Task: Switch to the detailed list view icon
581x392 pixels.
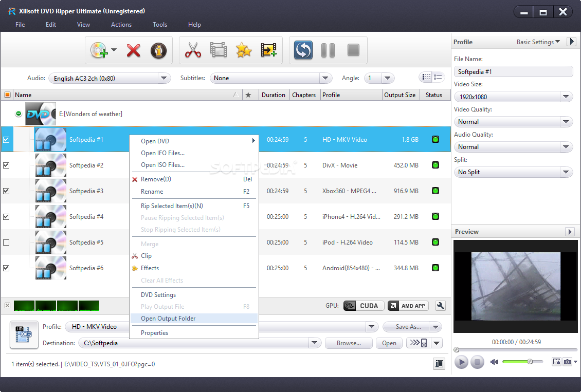Action: 438,77
